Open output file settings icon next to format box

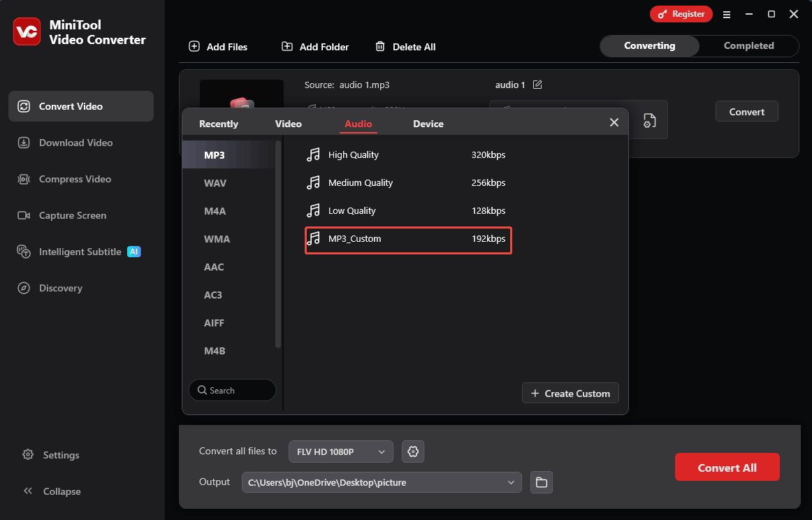pyautogui.click(x=649, y=120)
